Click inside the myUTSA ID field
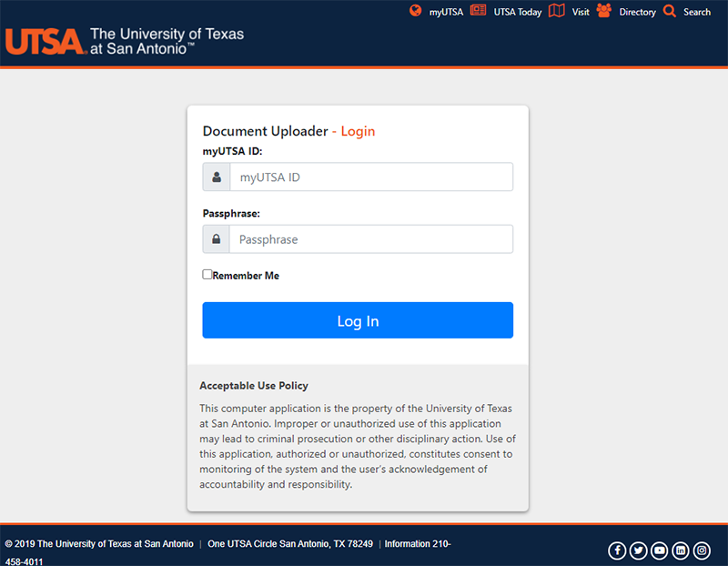The height and width of the screenshot is (566, 728). pos(371,177)
